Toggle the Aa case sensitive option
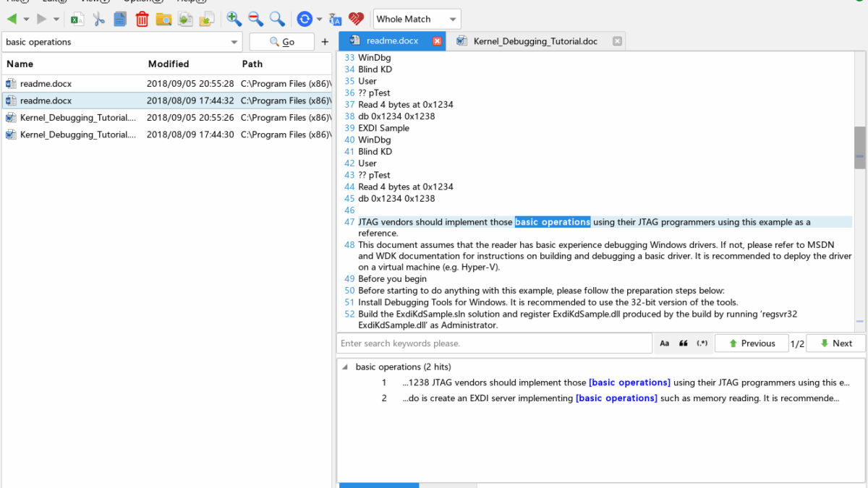 pos(665,343)
